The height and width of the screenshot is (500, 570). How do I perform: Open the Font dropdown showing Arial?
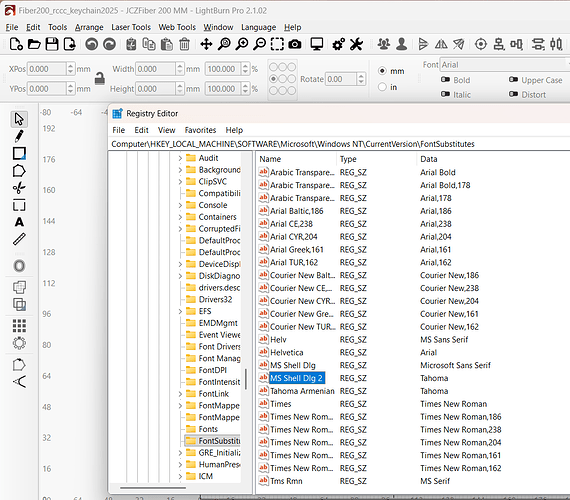[x=505, y=65]
